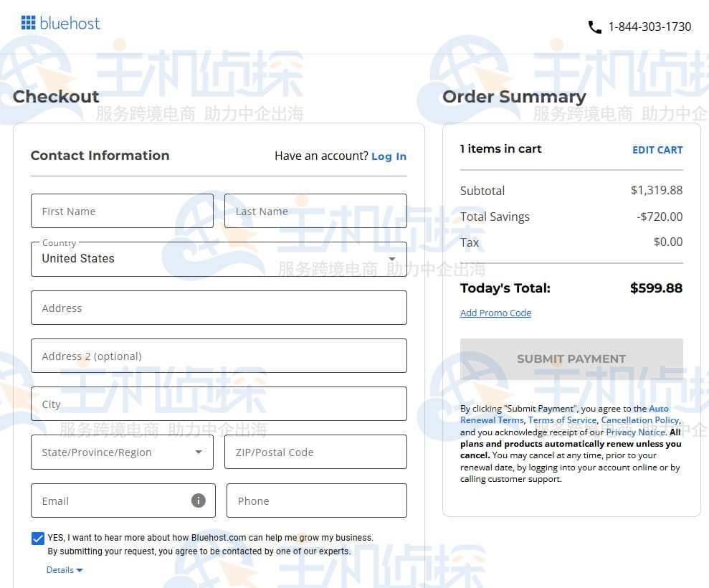Open the Auto Renewal Terms link
Viewport: 709px width, 588px height.
click(492, 420)
